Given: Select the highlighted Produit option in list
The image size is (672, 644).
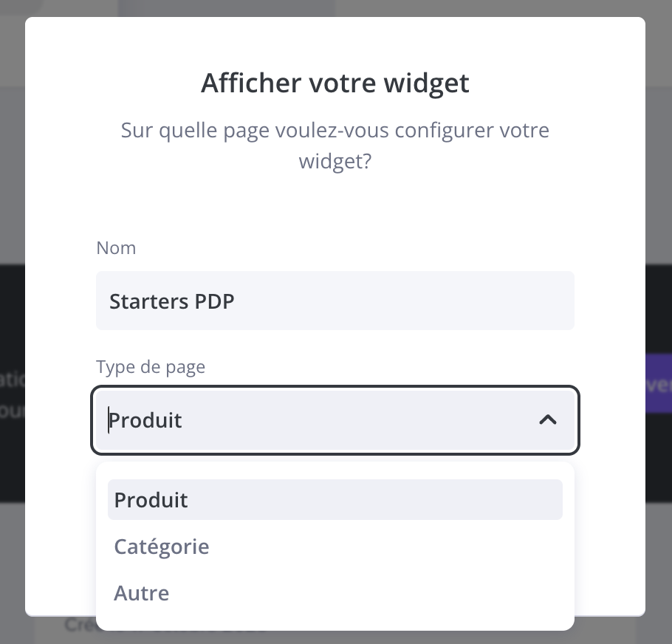Looking at the screenshot, I should [x=335, y=500].
